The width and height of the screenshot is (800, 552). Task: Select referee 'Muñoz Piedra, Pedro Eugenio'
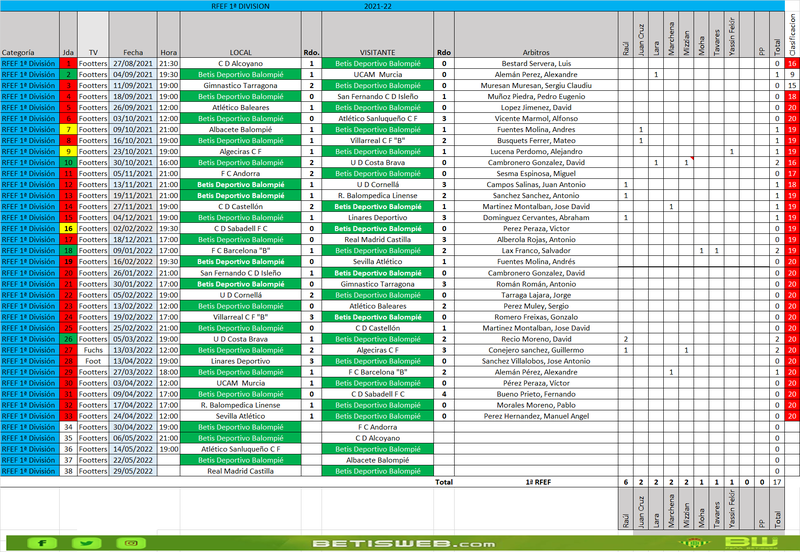(x=536, y=96)
